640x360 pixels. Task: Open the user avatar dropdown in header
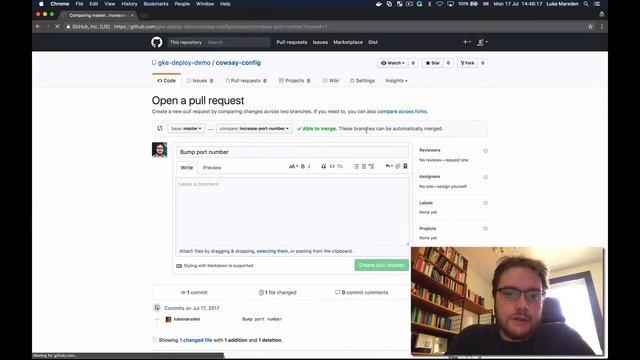click(482, 42)
